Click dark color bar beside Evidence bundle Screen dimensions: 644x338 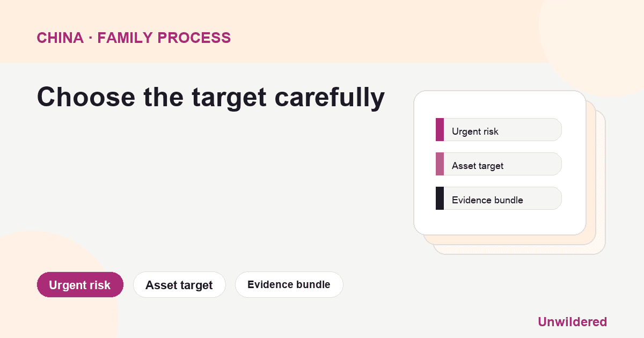(x=440, y=199)
